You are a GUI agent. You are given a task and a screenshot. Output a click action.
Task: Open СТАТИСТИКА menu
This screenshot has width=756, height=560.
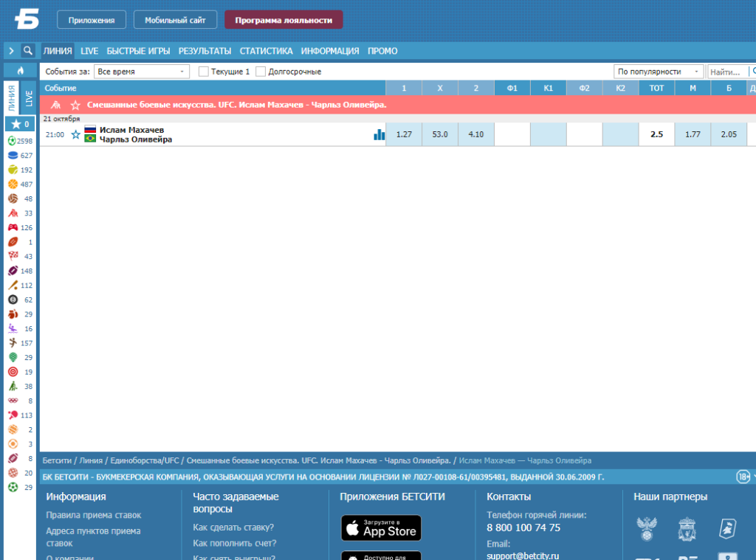coord(266,51)
